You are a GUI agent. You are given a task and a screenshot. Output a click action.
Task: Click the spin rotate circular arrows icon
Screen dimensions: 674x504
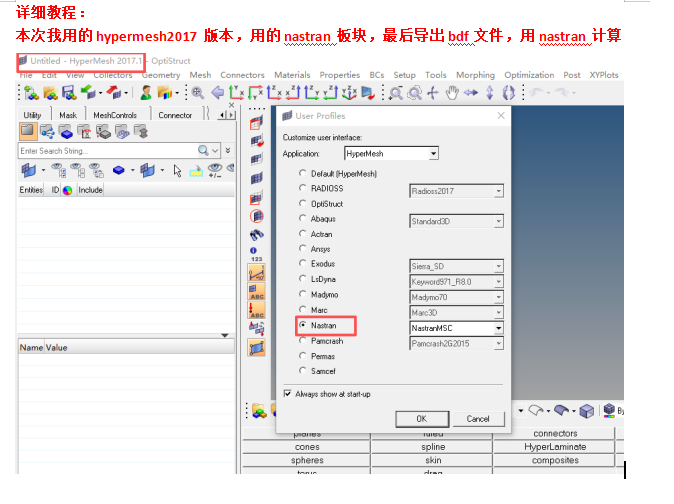[509, 93]
